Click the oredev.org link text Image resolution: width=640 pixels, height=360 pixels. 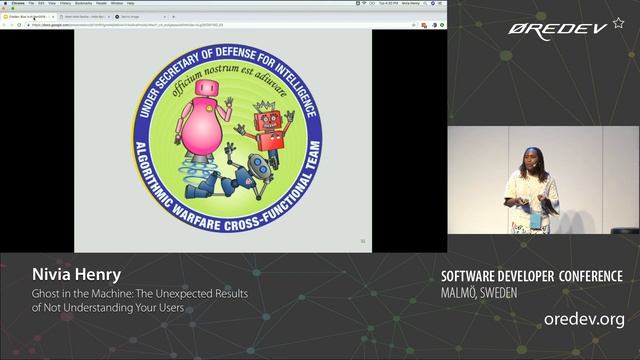(584, 319)
